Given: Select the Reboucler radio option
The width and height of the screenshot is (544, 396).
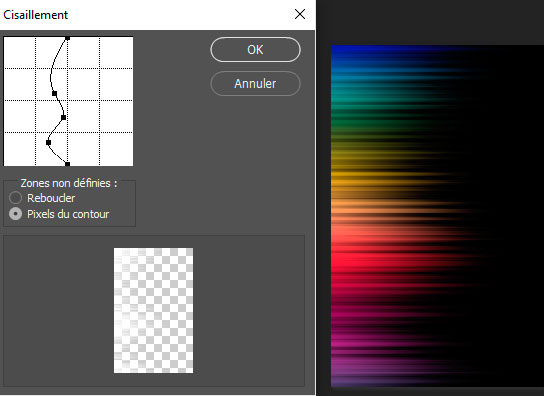Looking at the screenshot, I should 42,198.
